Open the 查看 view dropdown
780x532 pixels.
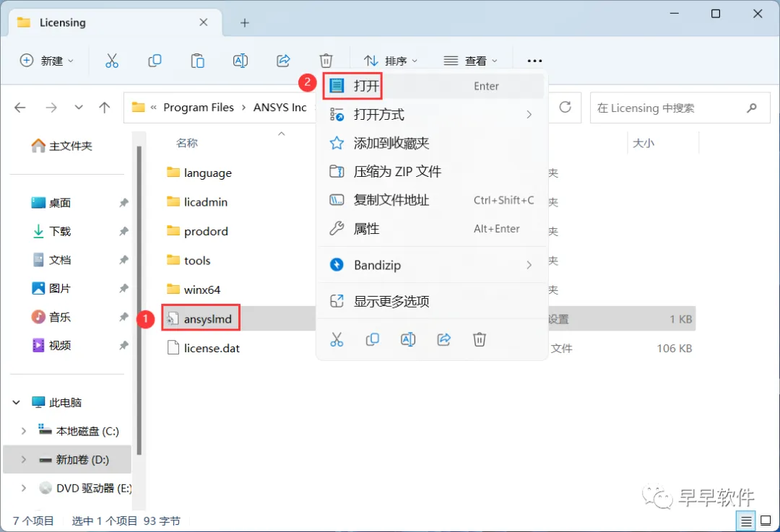470,61
